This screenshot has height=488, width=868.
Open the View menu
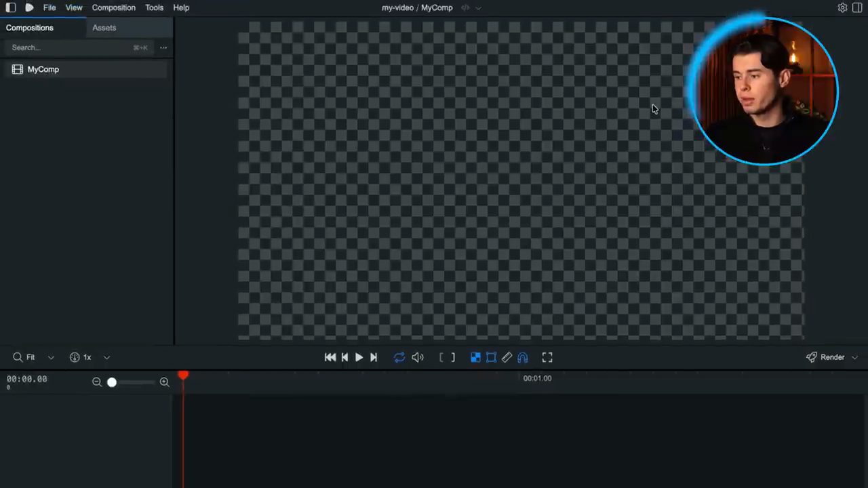[x=74, y=7]
